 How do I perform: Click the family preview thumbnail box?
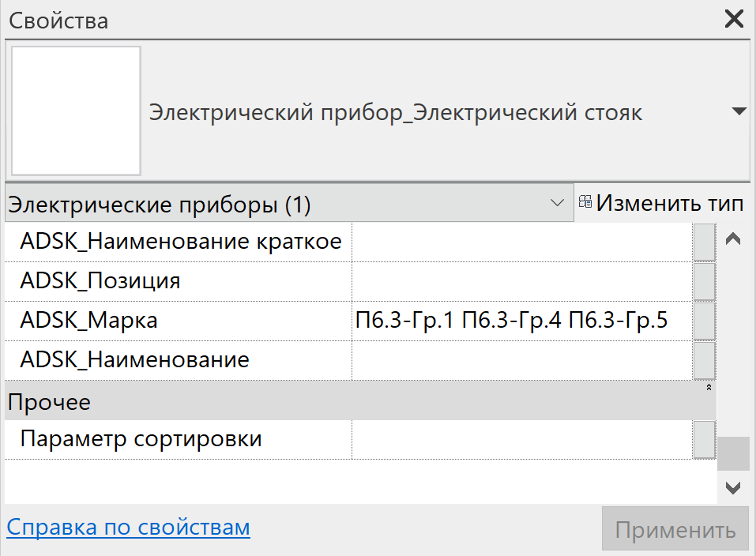pyautogui.click(x=76, y=111)
